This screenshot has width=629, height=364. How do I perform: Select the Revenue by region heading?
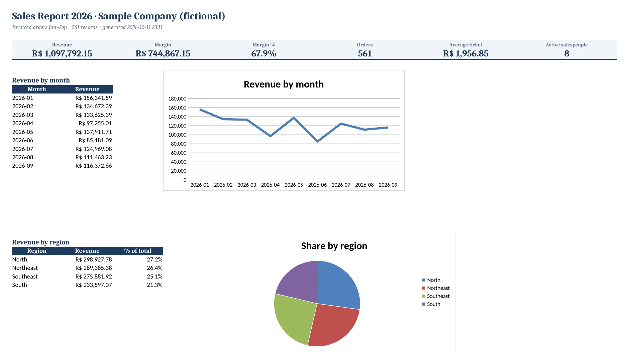tap(41, 242)
